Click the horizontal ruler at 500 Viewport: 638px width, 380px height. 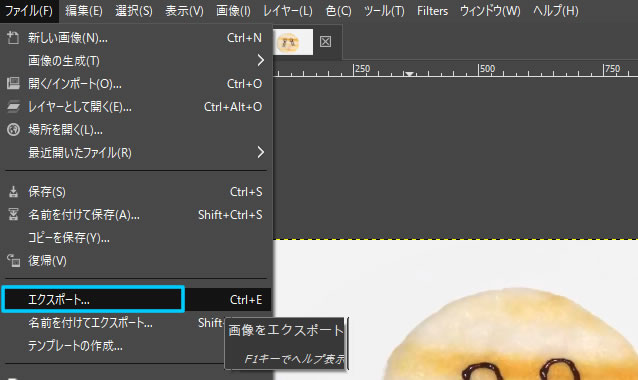pos(487,69)
